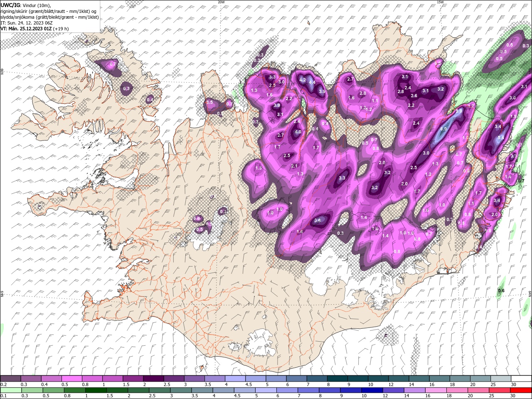
Task: Click the '20W' longitude label
Action: 221,2
